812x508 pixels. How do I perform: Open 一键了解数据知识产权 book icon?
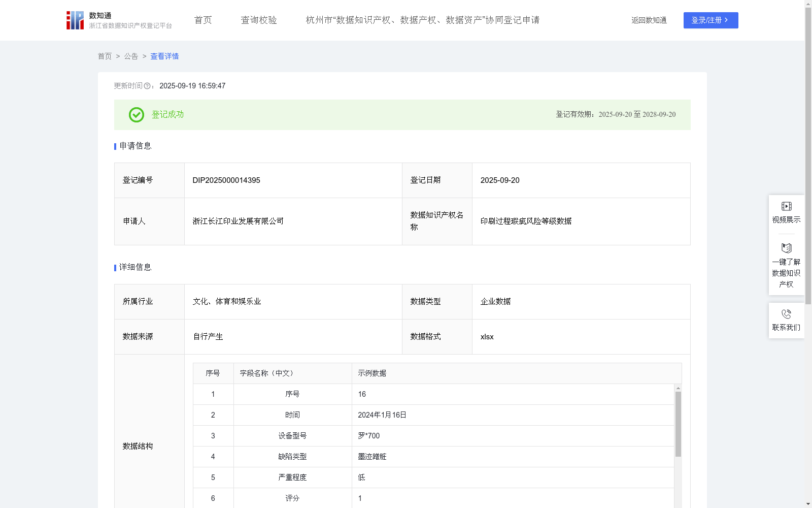coord(786,248)
